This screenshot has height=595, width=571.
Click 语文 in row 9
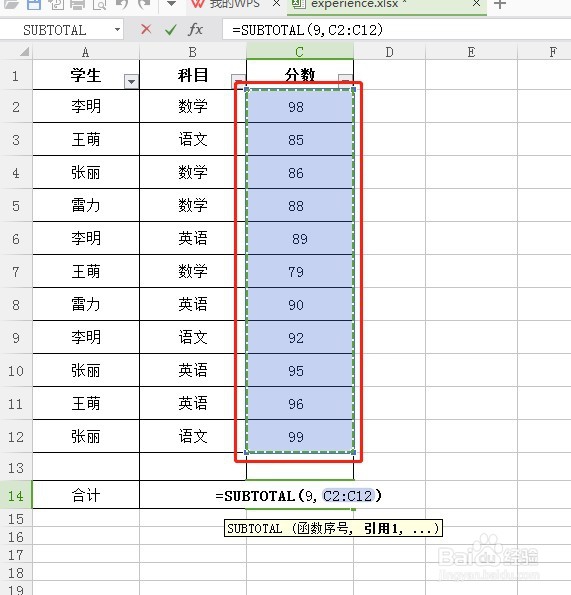pos(193,337)
